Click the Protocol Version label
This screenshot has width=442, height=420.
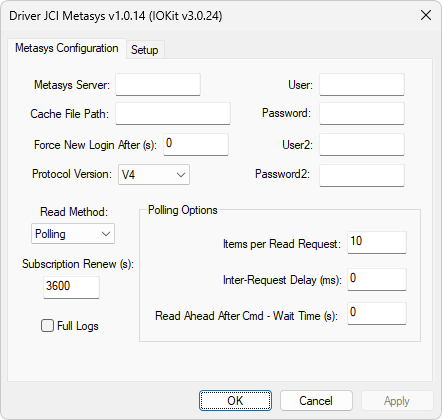coord(72,174)
